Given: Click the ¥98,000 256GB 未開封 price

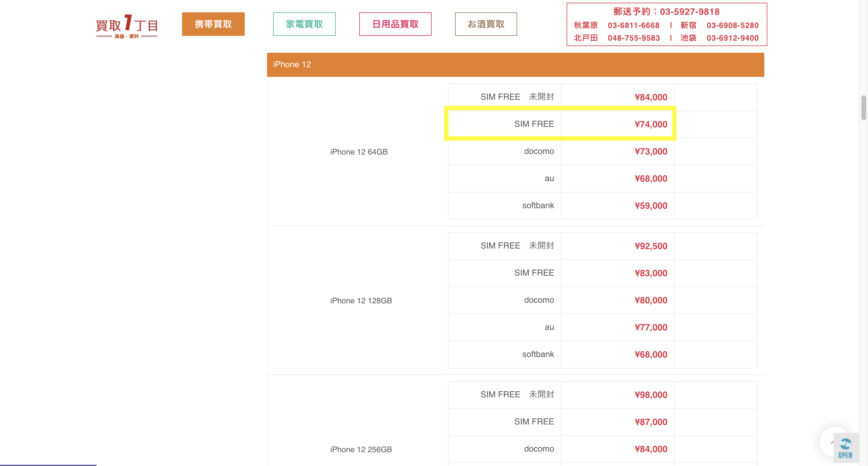Looking at the screenshot, I should 651,395.
